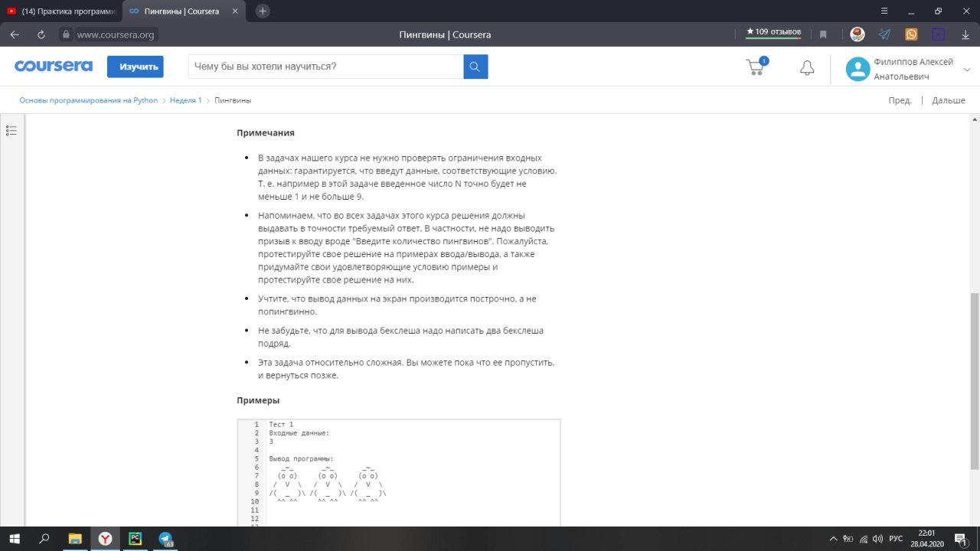
Task: Open PyCharm from the taskbar
Action: pyautogui.click(x=135, y=539)
